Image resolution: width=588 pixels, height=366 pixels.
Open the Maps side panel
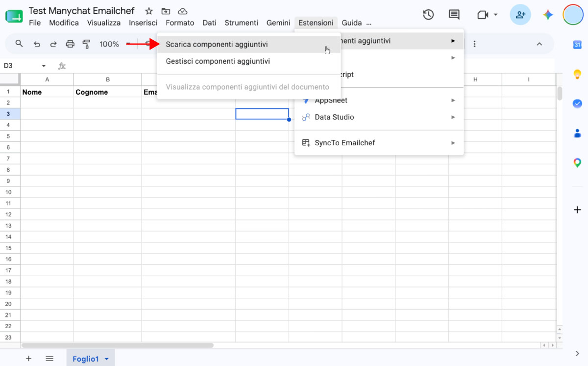tap(577, 162)
